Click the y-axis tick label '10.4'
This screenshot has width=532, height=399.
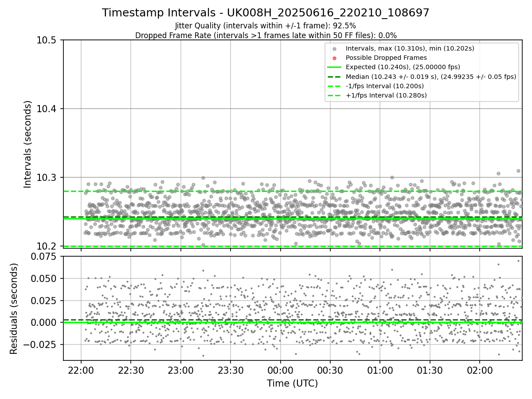coord(47,109)
